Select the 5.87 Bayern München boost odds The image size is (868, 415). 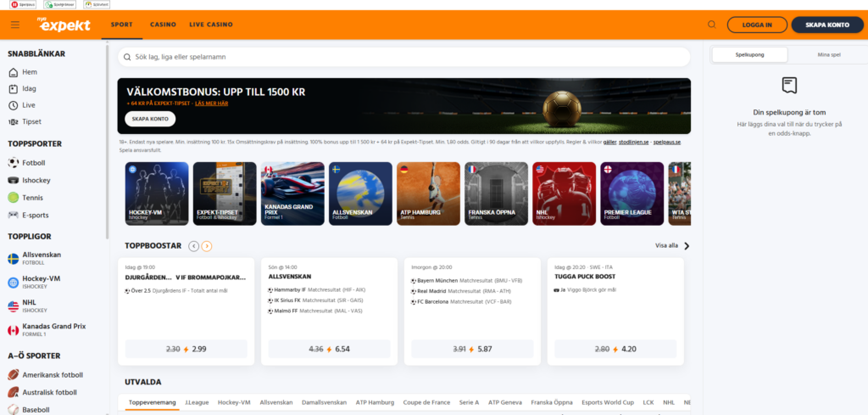472,349
